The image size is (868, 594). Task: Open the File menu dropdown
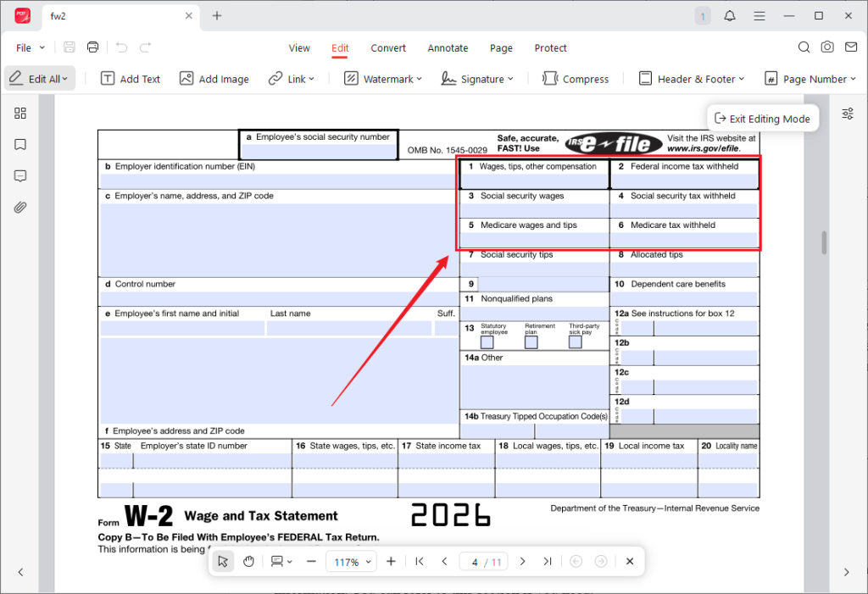(x=30, y=48)
